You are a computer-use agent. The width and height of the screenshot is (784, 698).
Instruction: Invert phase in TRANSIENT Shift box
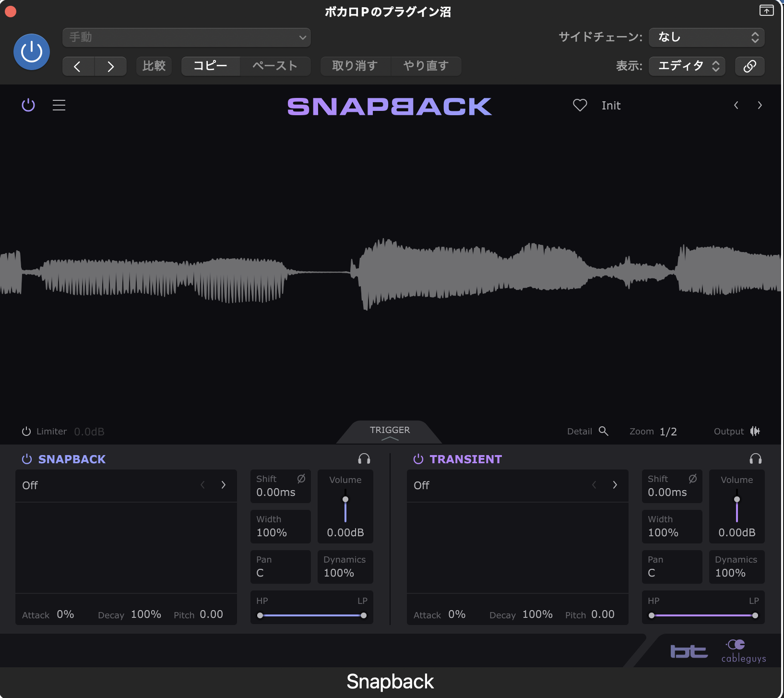click(x=693, y=479)
